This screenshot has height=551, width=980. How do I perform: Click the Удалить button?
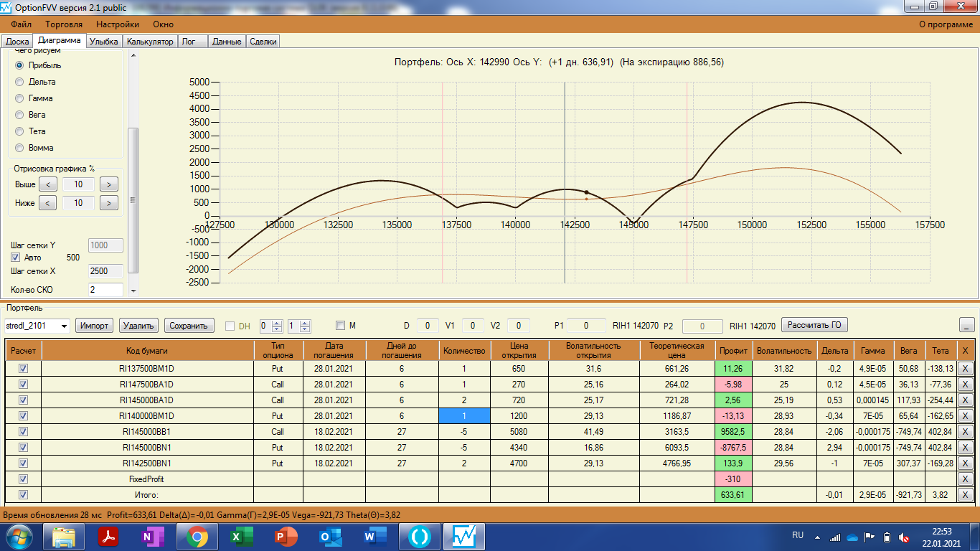(x=139, y=326)
